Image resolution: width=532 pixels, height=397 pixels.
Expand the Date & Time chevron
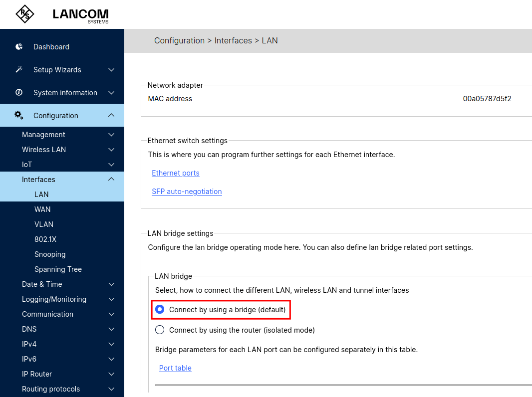pos(111,284)
